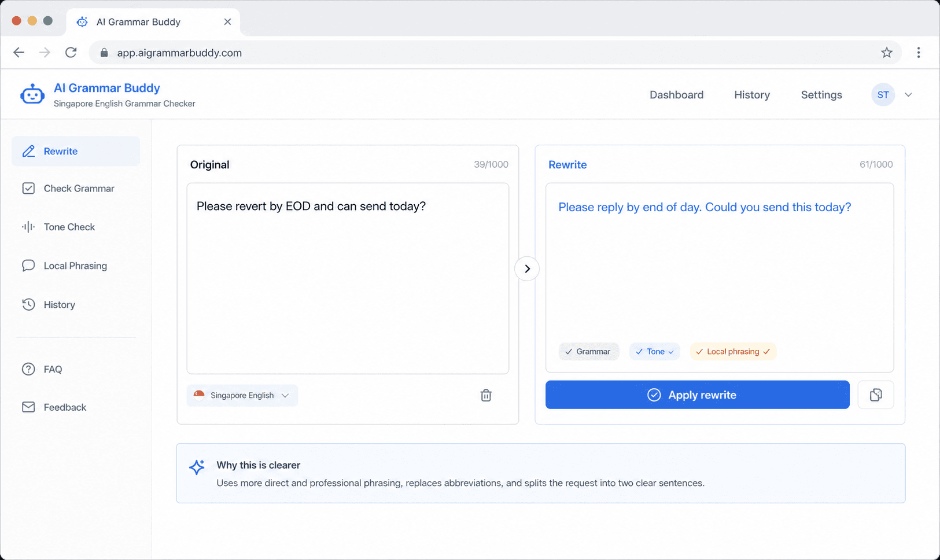
Task: Click 'Singapore English Grammar Checker' subtitle
Action: pos(124,104)
